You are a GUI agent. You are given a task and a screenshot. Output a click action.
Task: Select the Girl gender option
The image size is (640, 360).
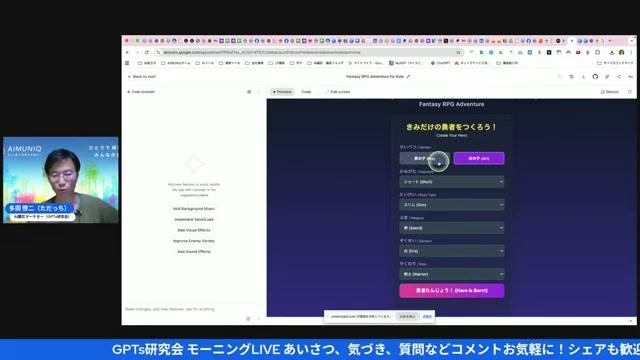479,158
